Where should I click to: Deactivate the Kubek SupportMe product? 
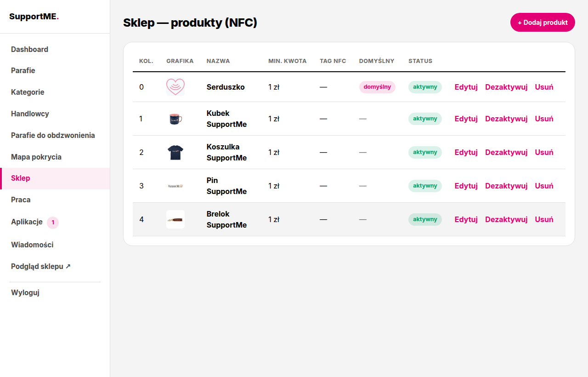(x=506, y=119)
